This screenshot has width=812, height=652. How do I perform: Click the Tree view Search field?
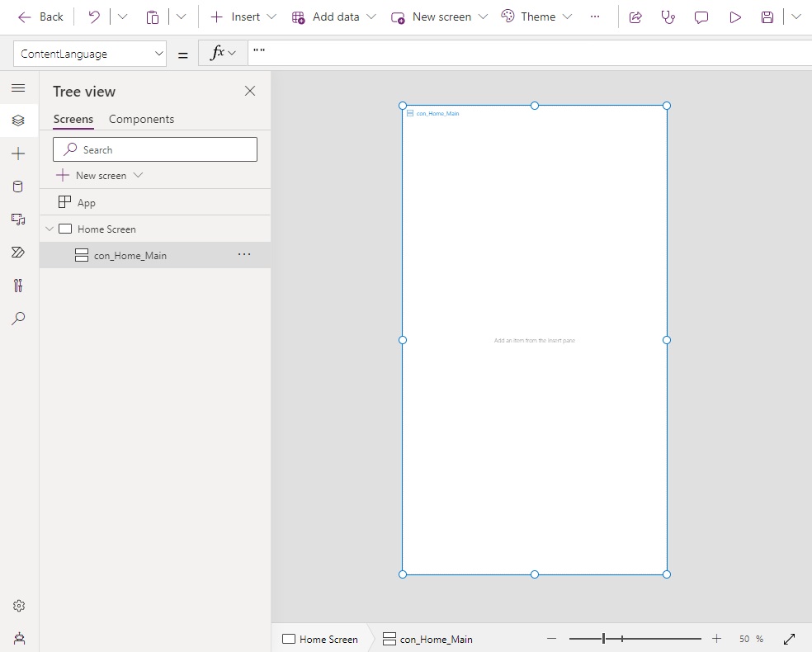(155, 149)
